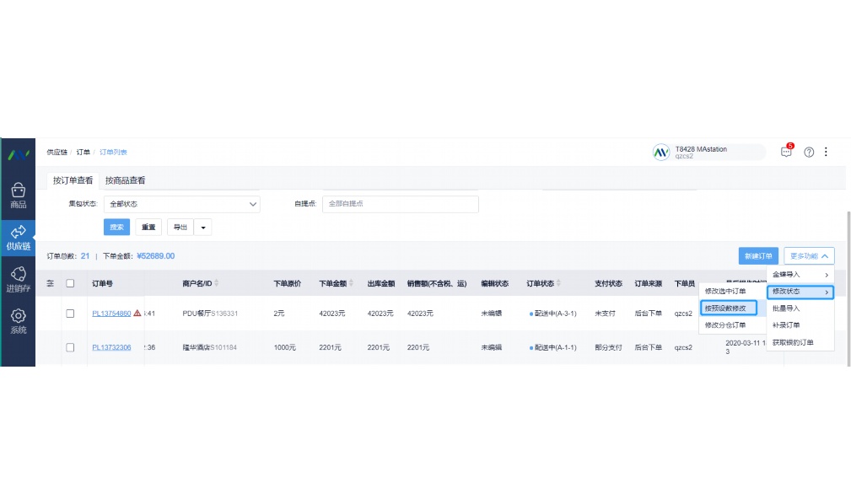The image size is (851, 504).
Task: Collapse the 更多功能 menu
Action: coord(807,256)
